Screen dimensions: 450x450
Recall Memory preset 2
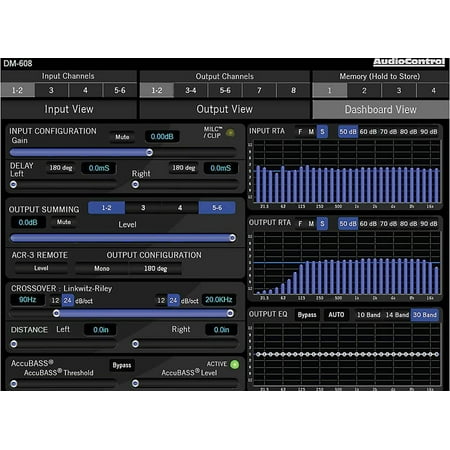click(x=364, y=90)
